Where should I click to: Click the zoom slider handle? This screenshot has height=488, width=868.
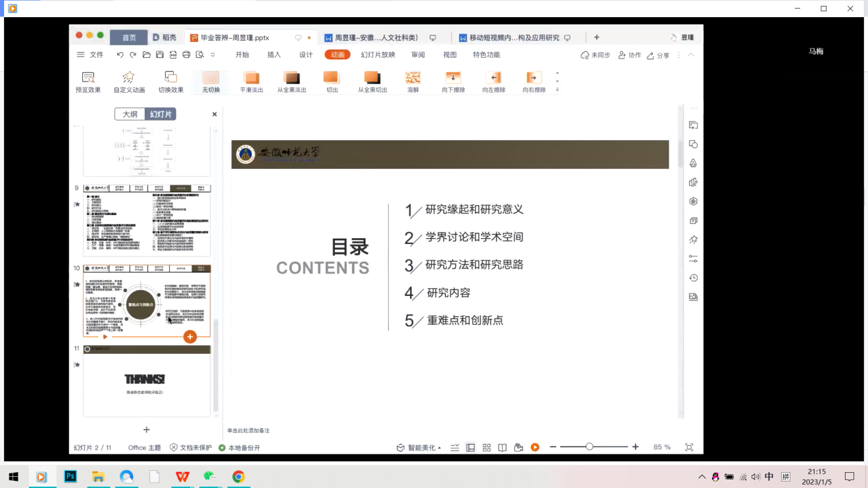point(590,447)
